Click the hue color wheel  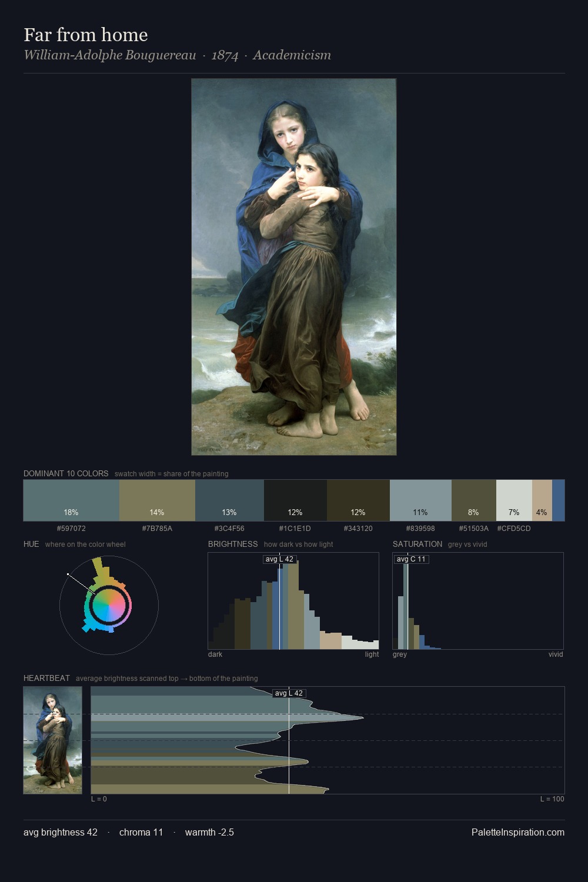coord(109,605)
